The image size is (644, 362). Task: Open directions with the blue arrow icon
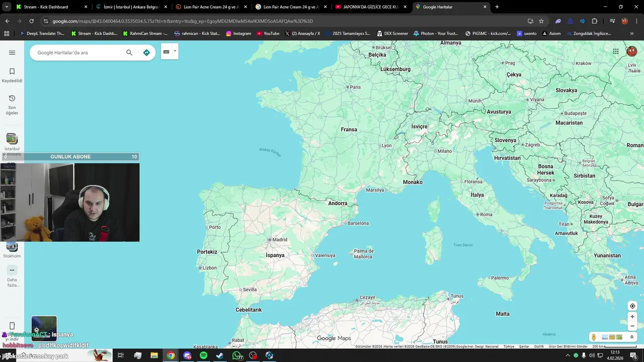pos(146,52)
